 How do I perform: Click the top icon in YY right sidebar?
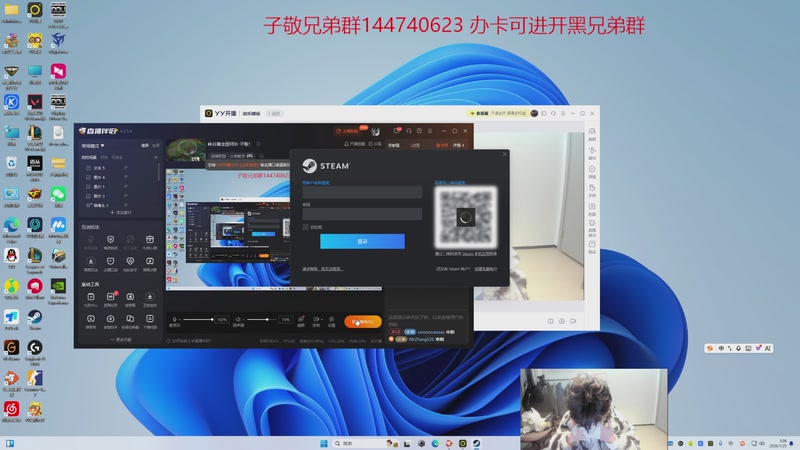592,132
